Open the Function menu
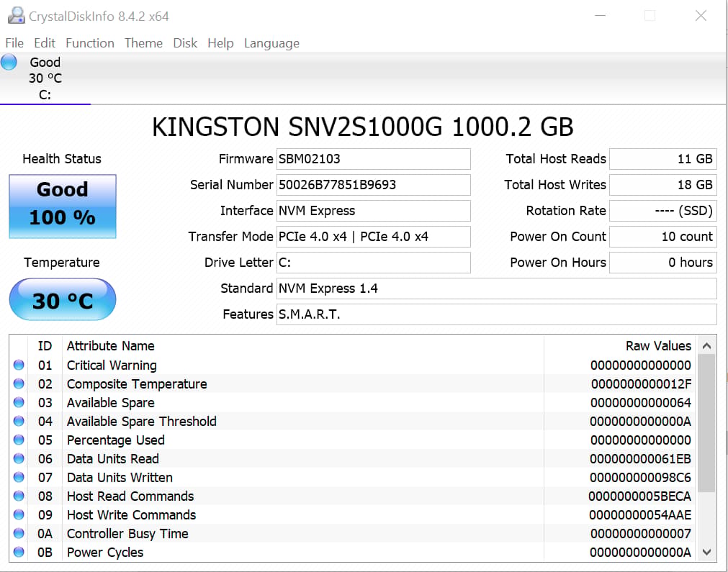Image resolution: width=728 pixels, height=572 pixels. 89,43
